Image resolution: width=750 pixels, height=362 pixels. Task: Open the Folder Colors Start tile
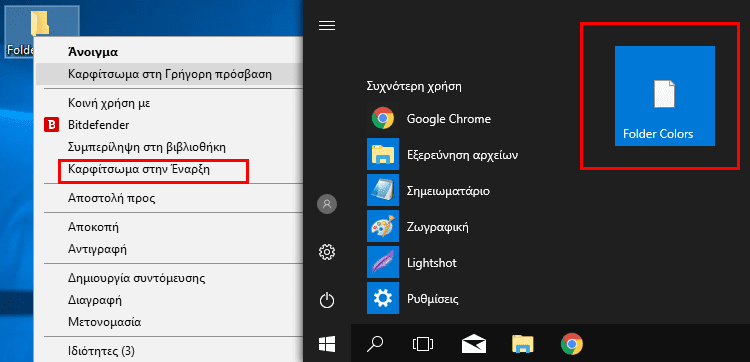[x=664, y=96]
